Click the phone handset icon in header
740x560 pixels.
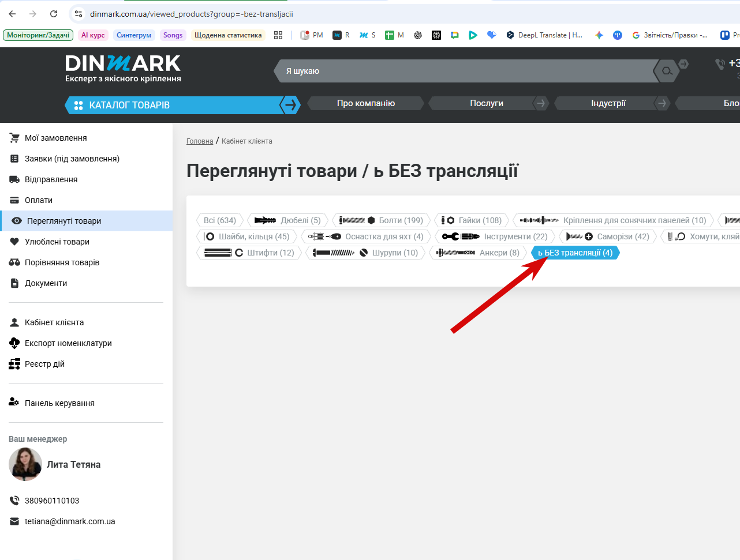coord(720,63)
